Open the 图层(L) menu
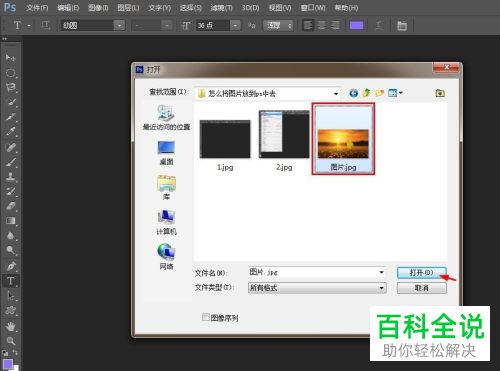 coord(128,8)
